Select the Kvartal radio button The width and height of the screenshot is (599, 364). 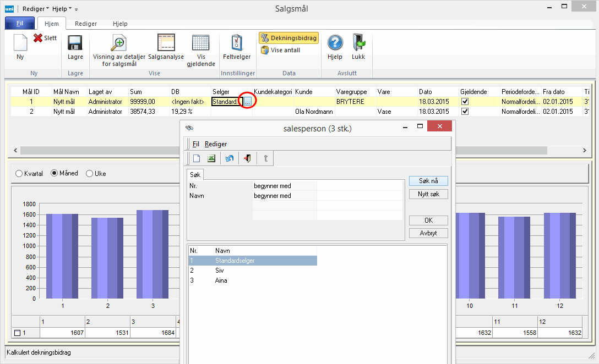coord(19,173)
